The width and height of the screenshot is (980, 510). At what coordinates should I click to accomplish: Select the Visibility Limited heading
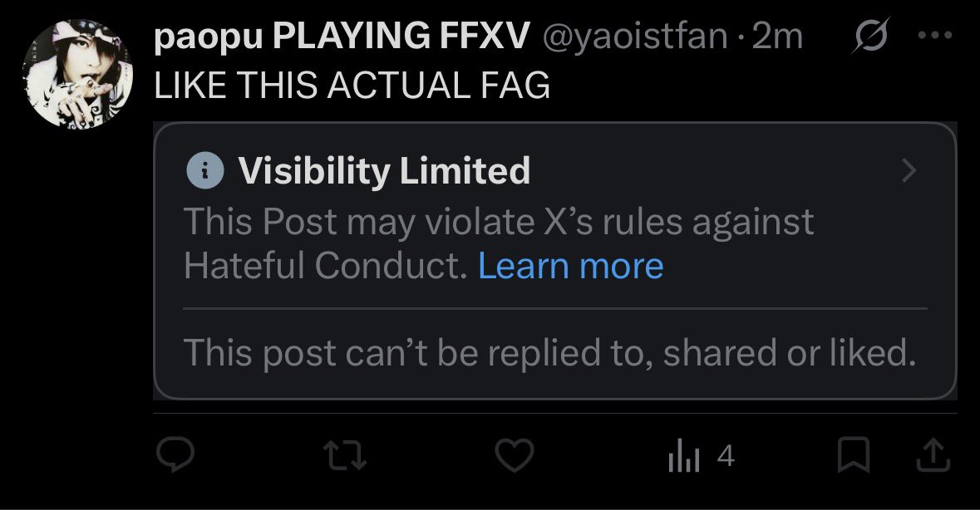[384, 171]
